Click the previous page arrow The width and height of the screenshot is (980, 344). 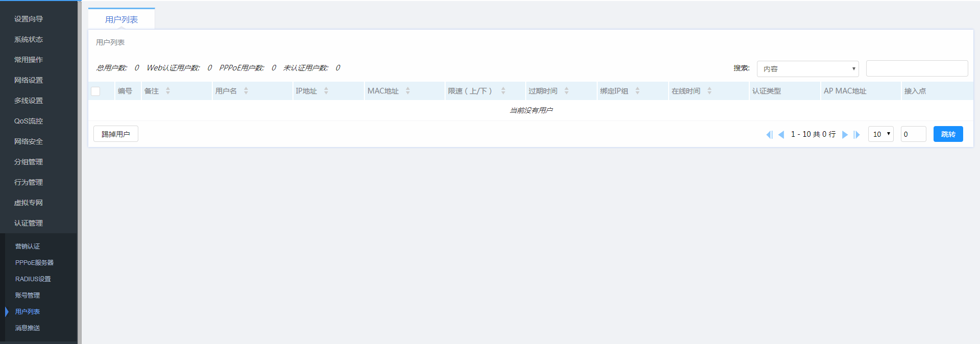click(781, 135)
